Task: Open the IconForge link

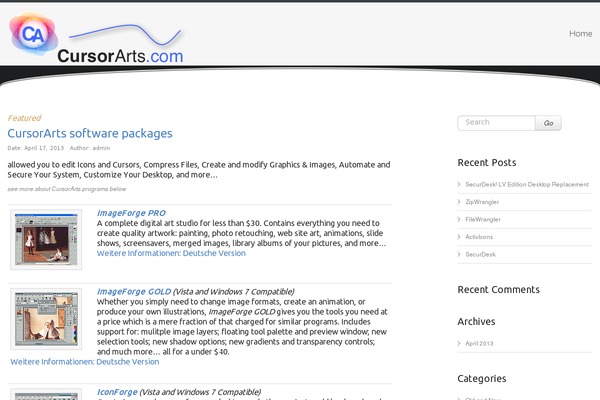Action: pos(117,392)
